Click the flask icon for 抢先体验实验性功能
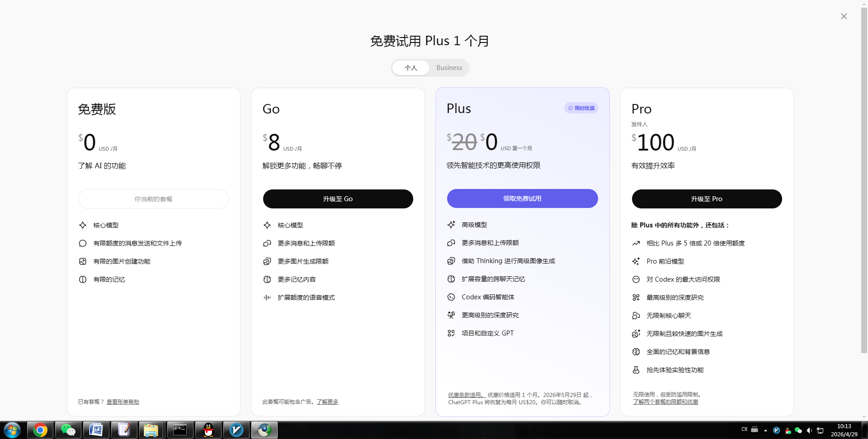The width and height of the screenshot is (868, 439). tap(636, 370)
